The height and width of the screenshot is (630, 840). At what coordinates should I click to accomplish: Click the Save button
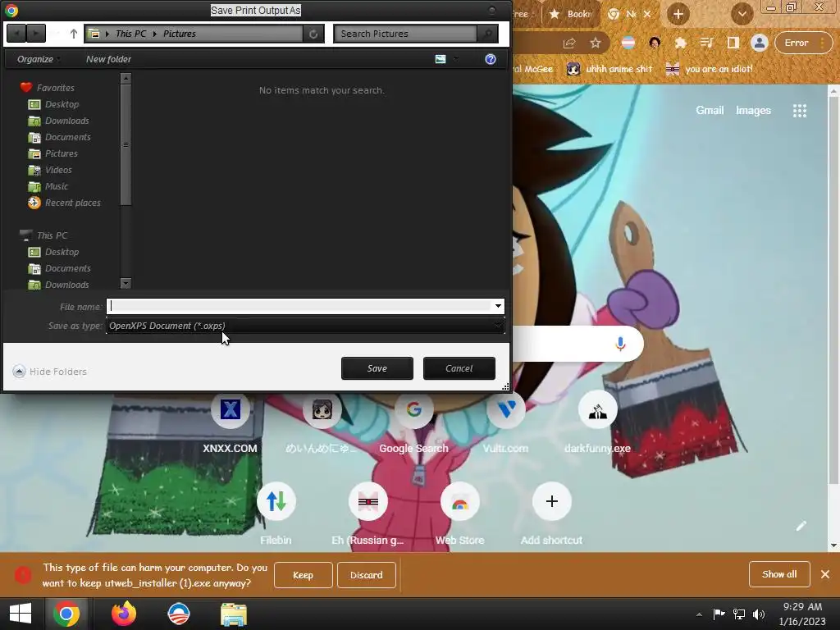click(x=377, y=368)
